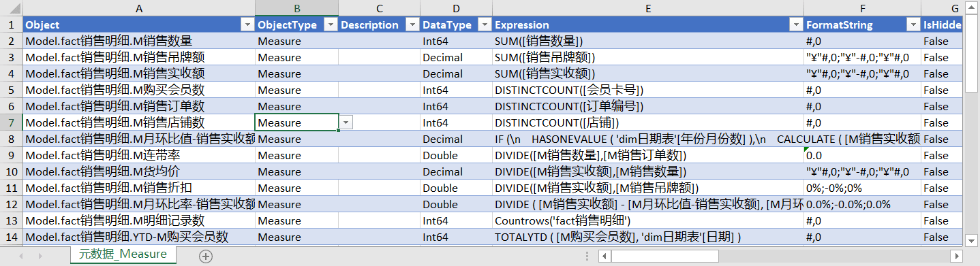Select column A header
This screenshot has height=266, width=980.
[139, 8]
